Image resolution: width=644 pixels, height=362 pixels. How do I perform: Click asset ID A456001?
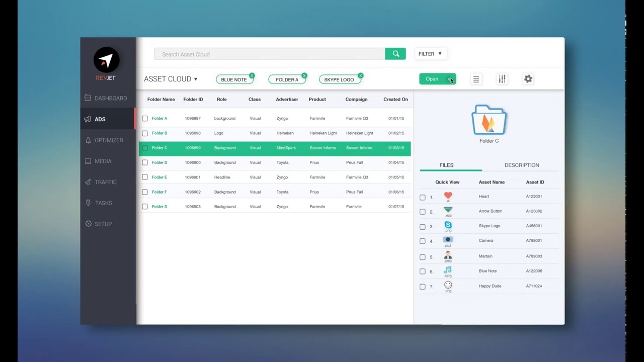[534, 226]
